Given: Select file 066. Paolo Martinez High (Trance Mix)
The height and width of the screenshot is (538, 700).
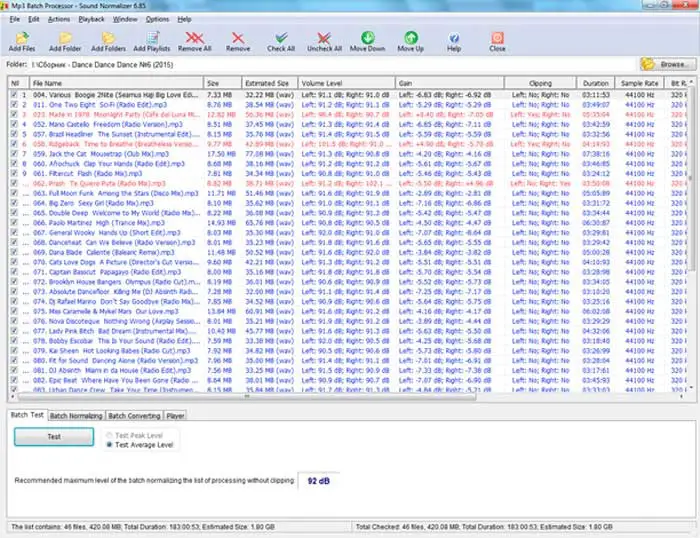Looking at the screenshot, I should click(99, 223).
